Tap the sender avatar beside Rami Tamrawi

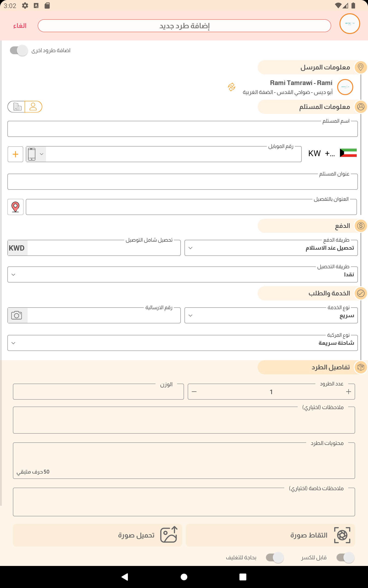click(345, 87)
